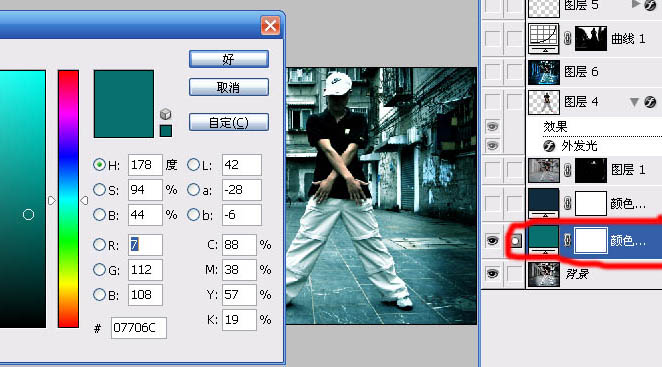Expand the effects arrow on 图层 5

[x=635, y=4]
